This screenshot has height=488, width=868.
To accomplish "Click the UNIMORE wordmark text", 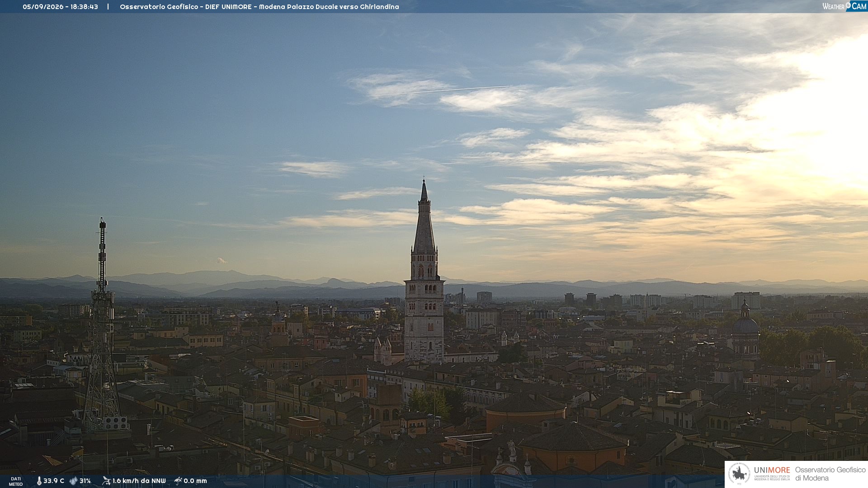I will pos(772,470).
